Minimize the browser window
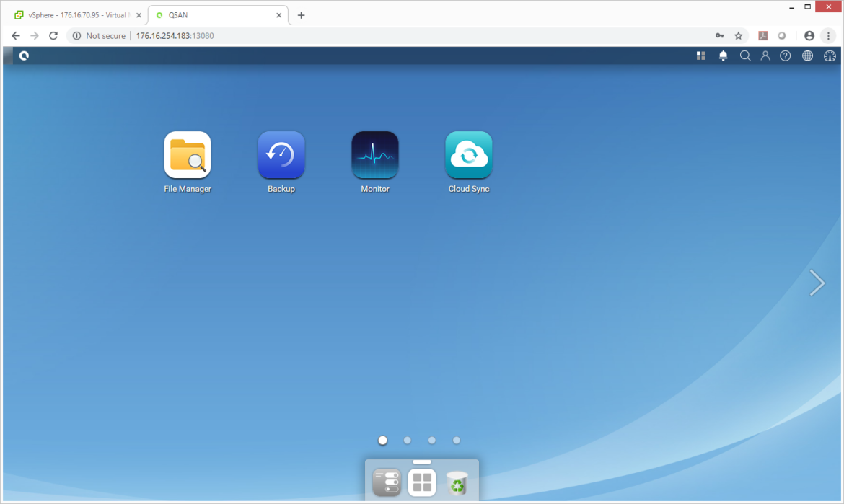 [x=792, y=7]
